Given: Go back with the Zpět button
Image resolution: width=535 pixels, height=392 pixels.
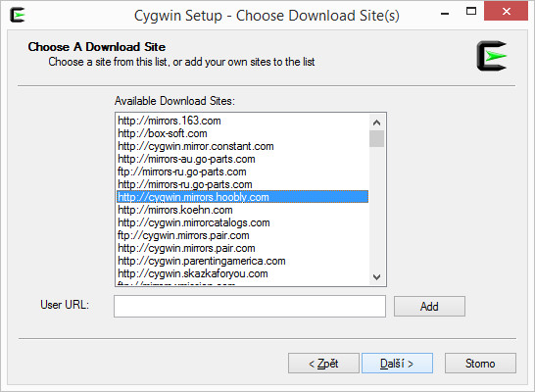Looking at the screenshot, I should (x=323, y=363).
